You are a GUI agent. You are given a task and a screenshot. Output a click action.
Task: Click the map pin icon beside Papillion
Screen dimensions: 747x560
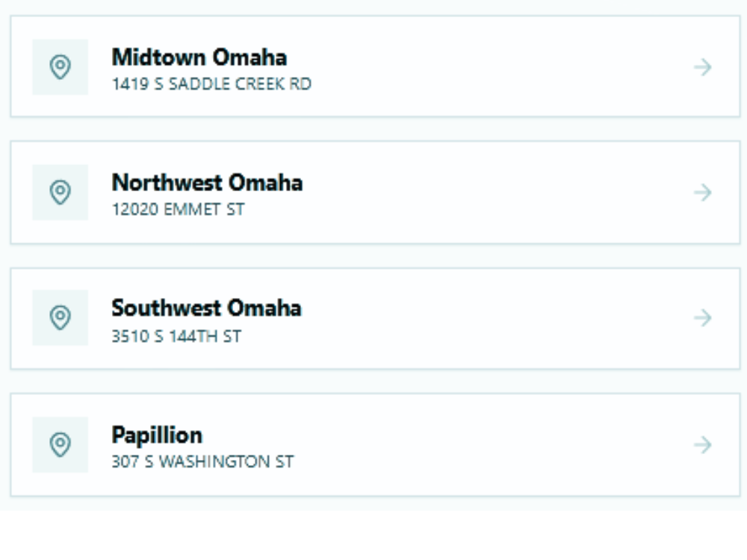coord(60,445)
